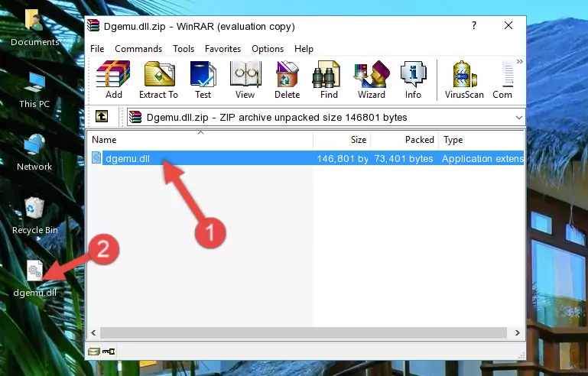Select the This PC desktop icon

coord(34,90)
